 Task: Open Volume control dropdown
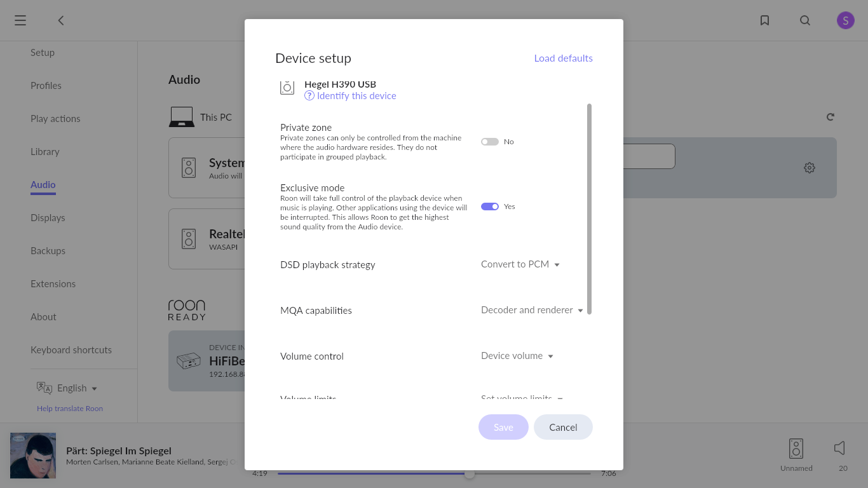517,356
